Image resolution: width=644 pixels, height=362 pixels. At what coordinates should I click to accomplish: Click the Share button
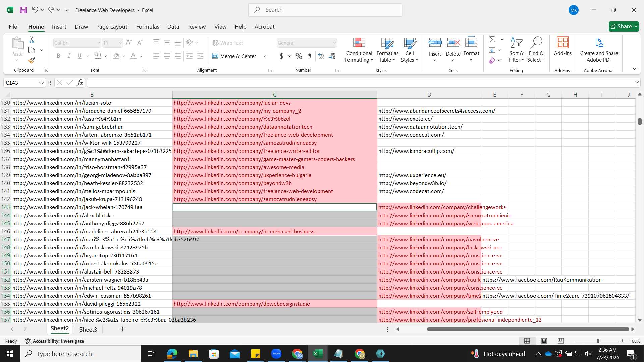tap(624, 26)
